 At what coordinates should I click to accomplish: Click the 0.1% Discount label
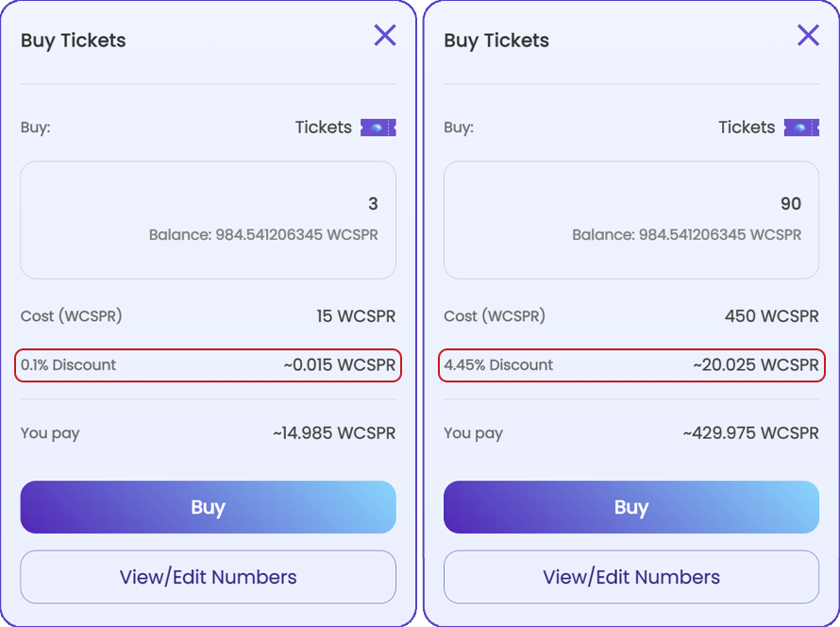(x=68, y=364)
